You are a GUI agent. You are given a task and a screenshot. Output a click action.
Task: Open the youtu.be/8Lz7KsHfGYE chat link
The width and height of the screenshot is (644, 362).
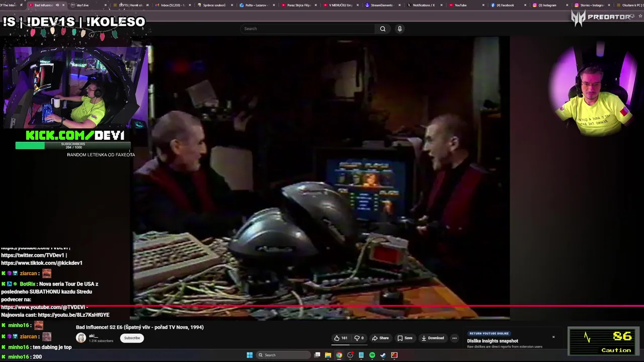73,315
